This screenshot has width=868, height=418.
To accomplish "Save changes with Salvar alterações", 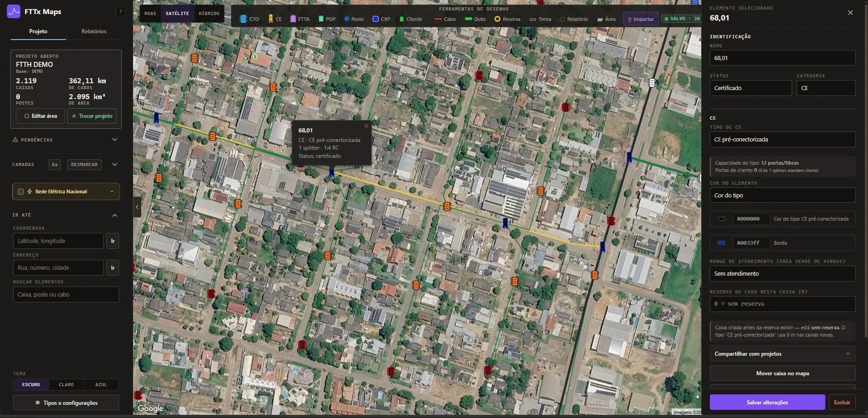I will tap(767, 403).
